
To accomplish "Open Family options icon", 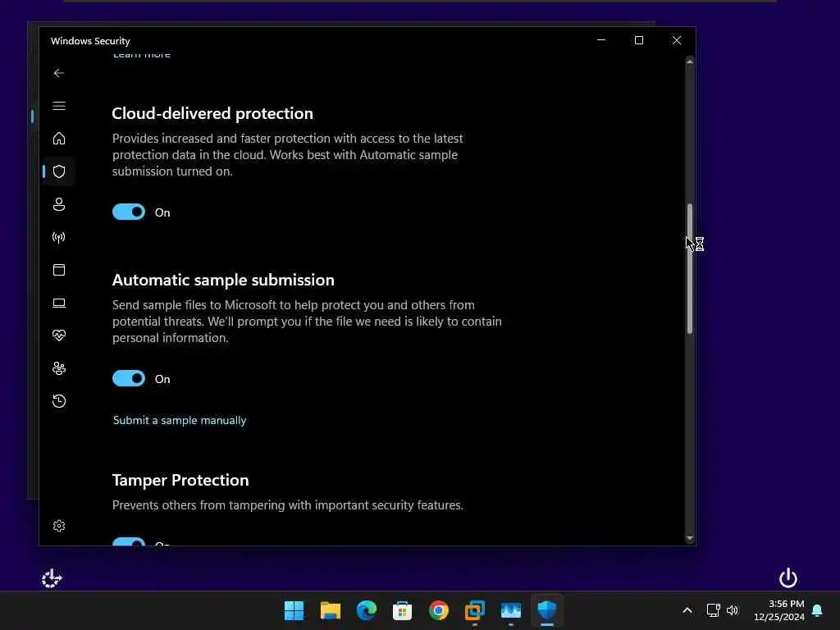I will [59, 368].
